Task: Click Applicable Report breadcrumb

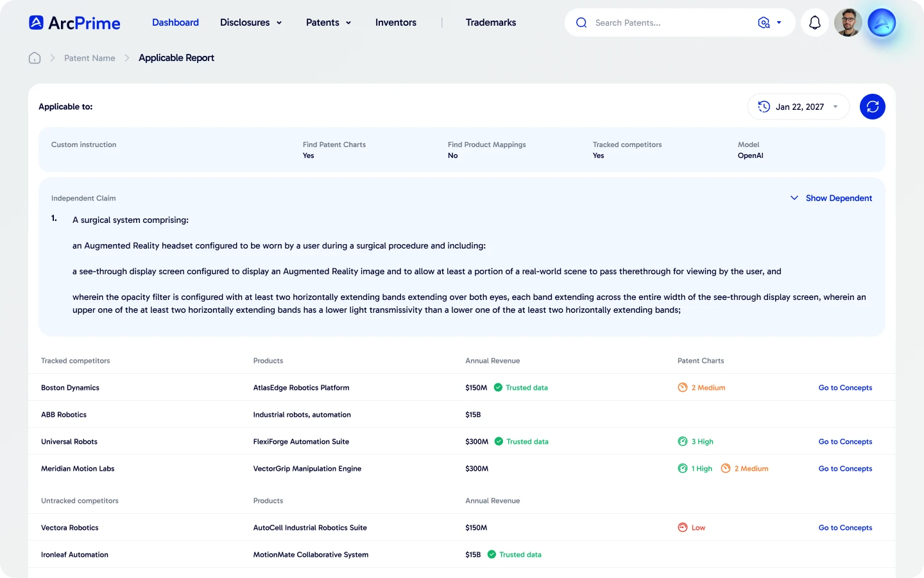Action: point(176,58)
